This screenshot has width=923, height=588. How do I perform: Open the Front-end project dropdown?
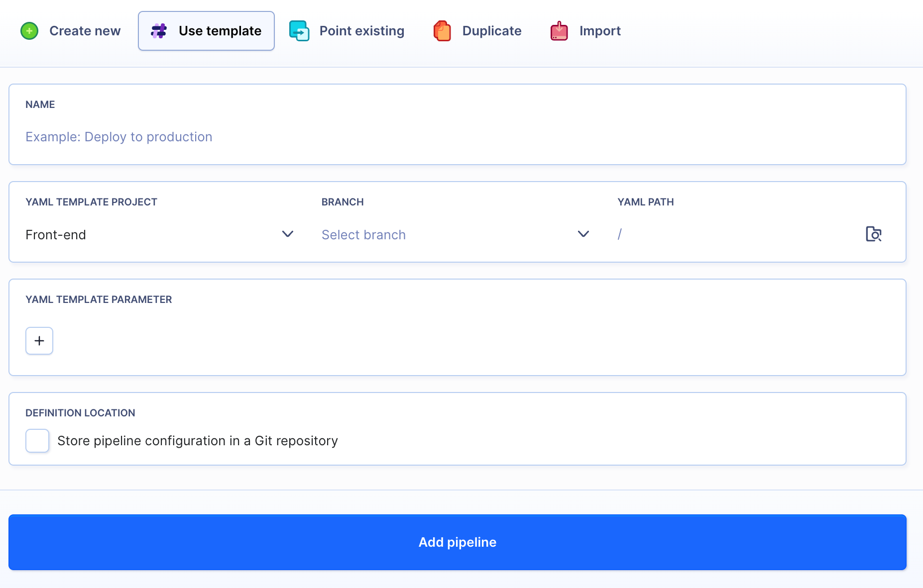[x=149, y=235]
